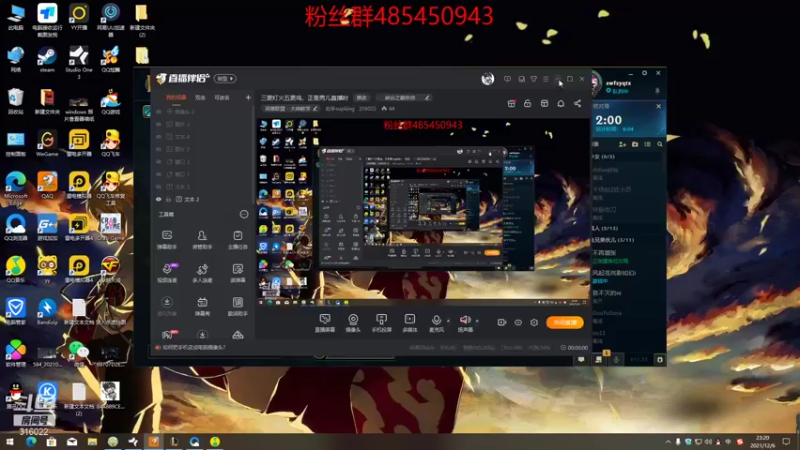
Task: Open the skin shirt icon in title bar
Action: 534,79
